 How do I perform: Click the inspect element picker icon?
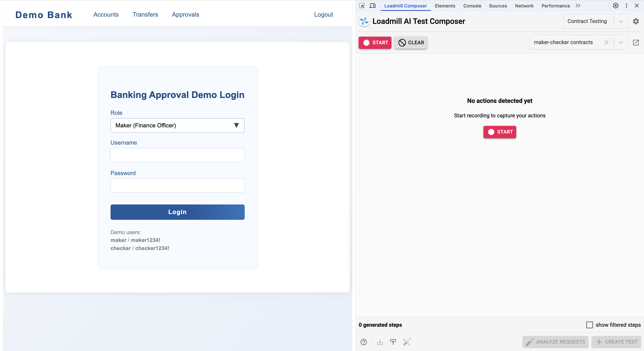[x=362, y=6]
